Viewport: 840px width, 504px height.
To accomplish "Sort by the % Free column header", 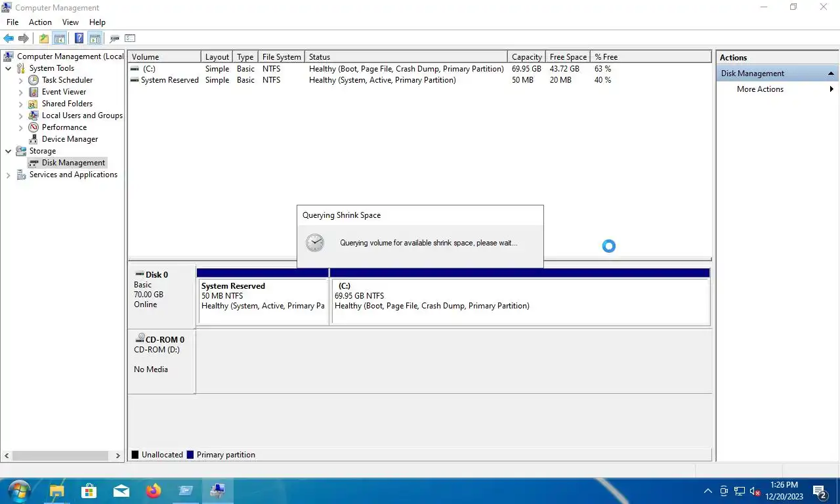I will coord(651,57).
